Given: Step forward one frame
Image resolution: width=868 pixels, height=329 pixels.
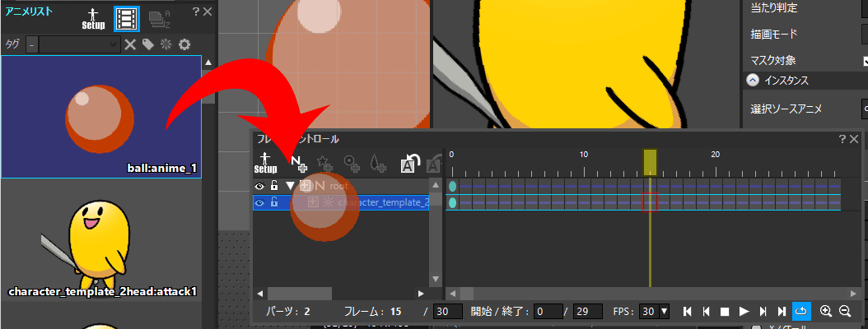Looking at the screenshot, I should pyautogui.click(x=763, y=311).
